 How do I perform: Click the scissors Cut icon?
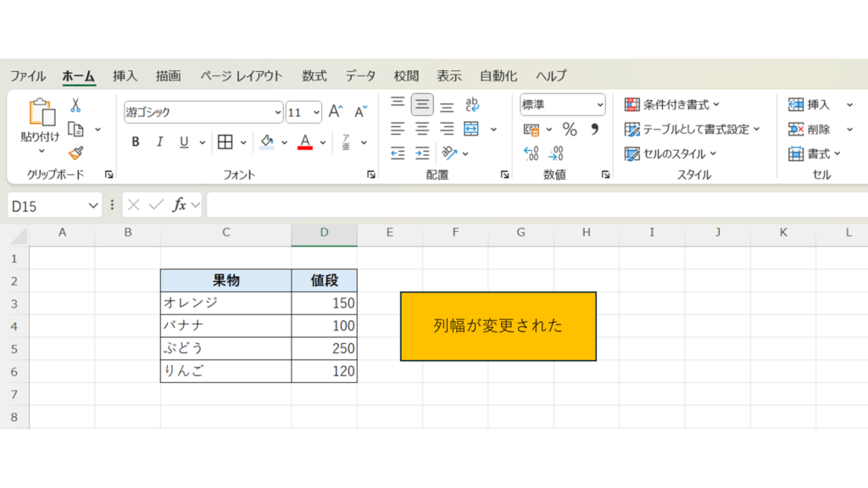coord(75,106)
